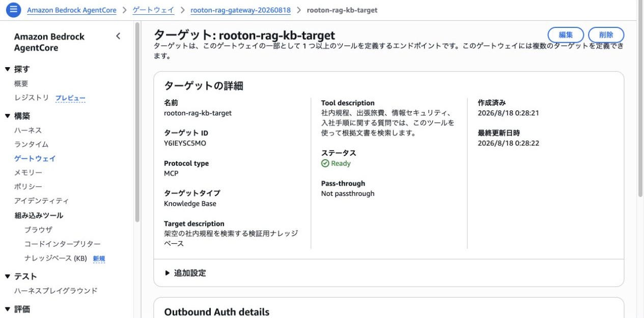Collapse the 探す section triangle
644x318 pixels.
7,69
